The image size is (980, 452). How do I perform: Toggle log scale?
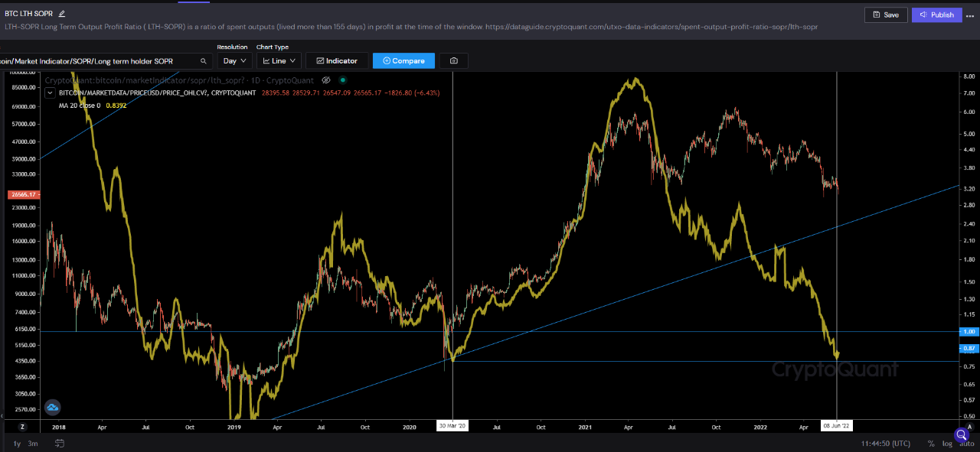click(947, 444)
